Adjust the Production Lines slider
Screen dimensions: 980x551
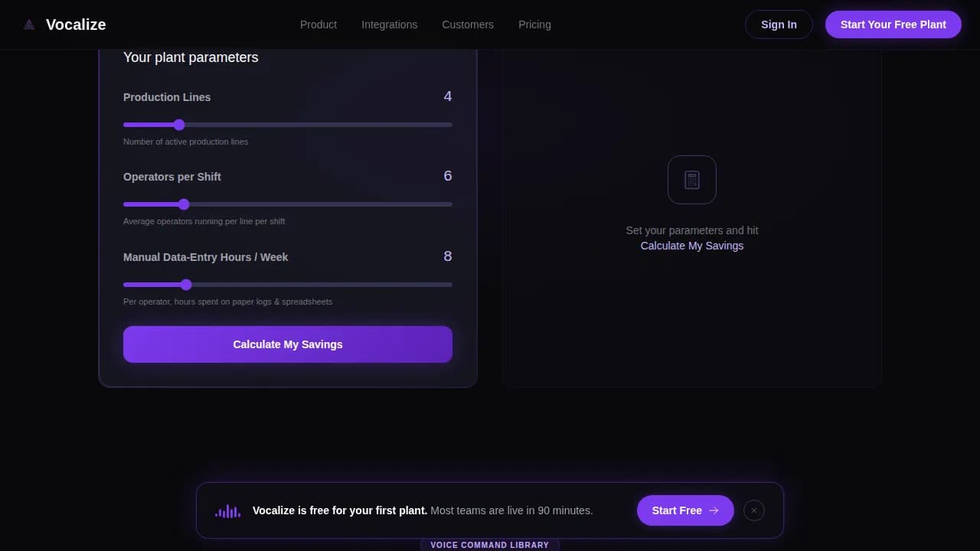pos(179,125)
